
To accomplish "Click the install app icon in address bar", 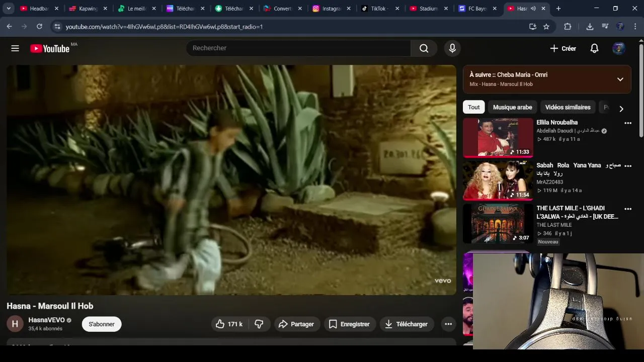I will 533,27.
